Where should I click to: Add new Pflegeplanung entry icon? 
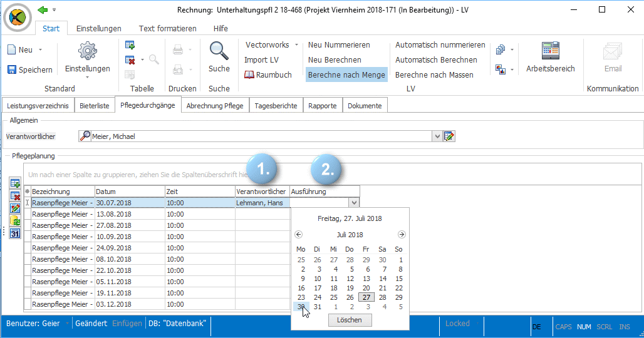tap(15, 183)
